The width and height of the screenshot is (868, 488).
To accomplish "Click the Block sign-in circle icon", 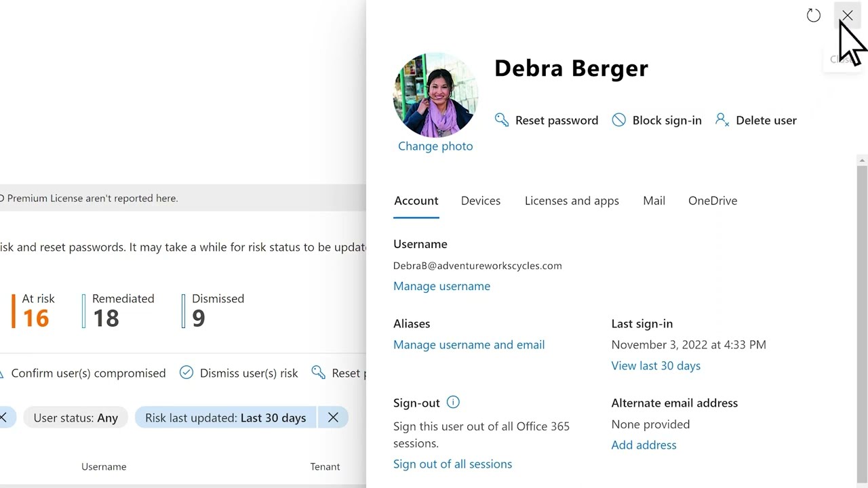I will [x=618, y=120].
